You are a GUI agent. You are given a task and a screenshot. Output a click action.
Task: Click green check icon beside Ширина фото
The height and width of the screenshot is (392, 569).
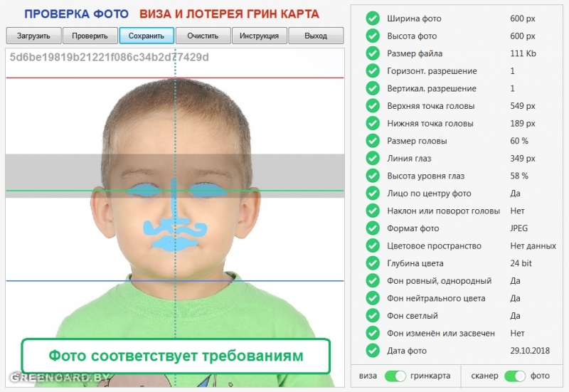click(x=373, y=18)
